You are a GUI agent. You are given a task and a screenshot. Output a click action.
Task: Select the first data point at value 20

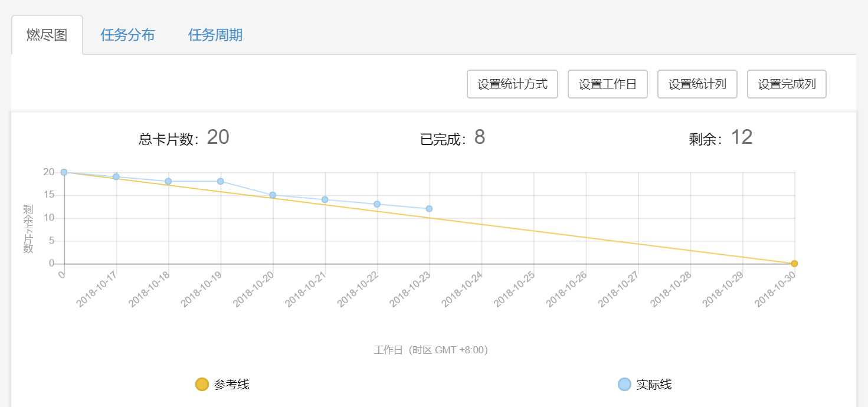pyautogui.click(x=64, y=172)
